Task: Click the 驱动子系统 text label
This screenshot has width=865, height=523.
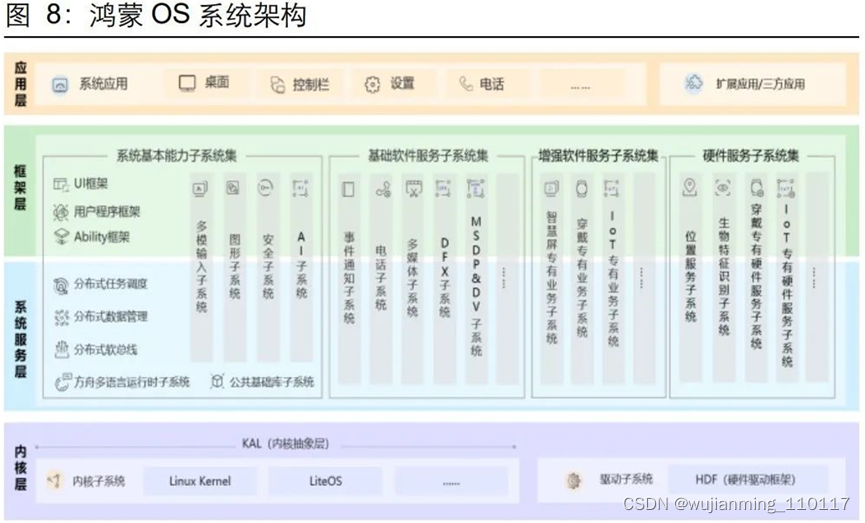Action: pos(626,479)
